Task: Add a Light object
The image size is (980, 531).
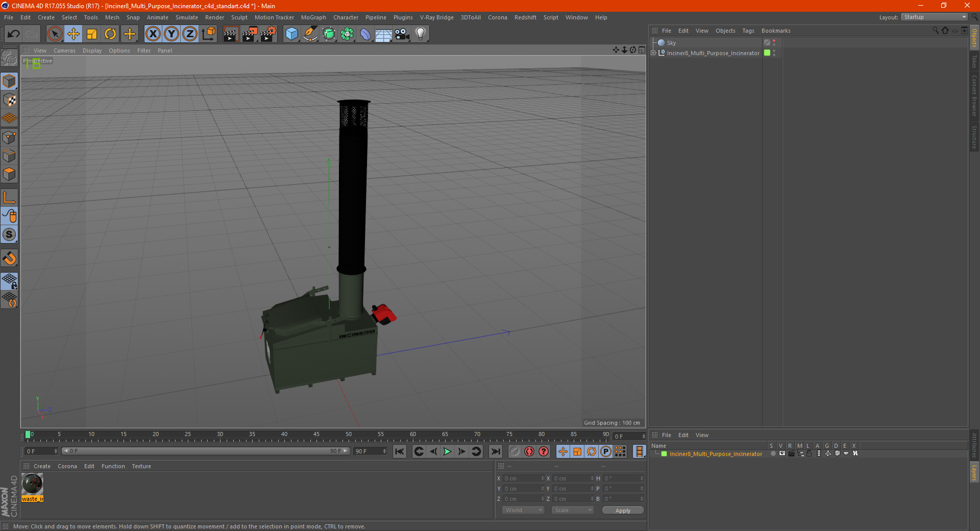Action: (421, 34)
